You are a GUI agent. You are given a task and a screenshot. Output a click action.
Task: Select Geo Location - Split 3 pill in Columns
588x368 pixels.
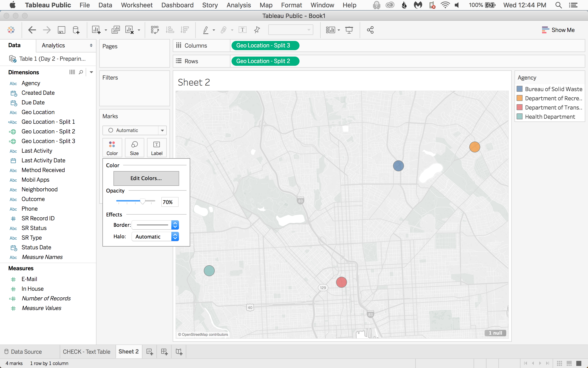[x=265, y=46]
